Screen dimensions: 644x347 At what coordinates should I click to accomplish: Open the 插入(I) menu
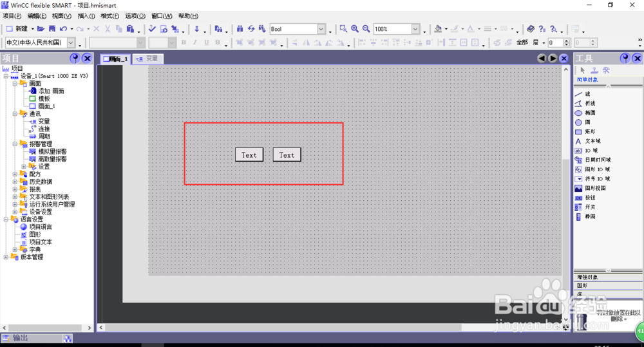tap(86, 16)
